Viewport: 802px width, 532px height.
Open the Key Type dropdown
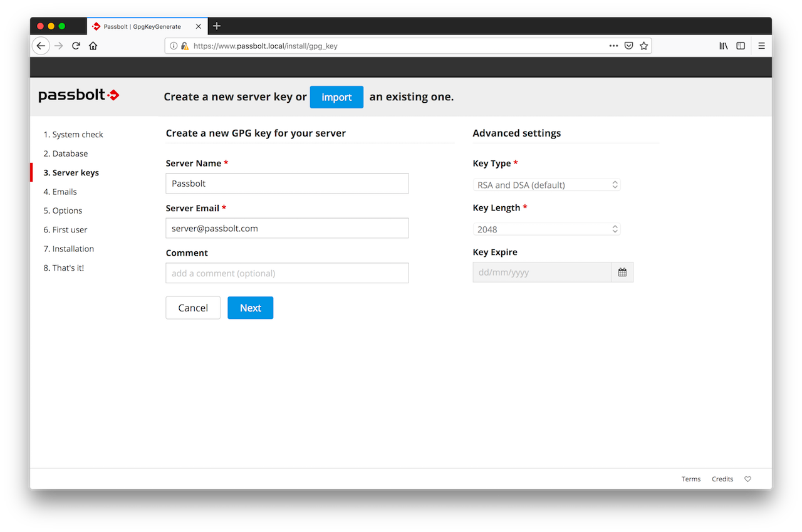(x=546, y=185)
